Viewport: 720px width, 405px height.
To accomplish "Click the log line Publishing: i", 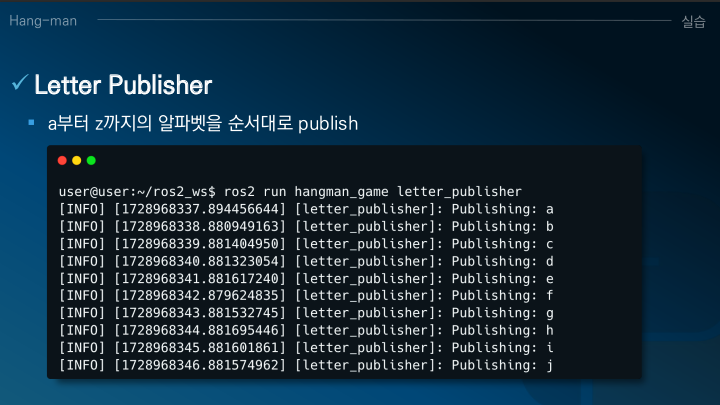I will (306, 348).
